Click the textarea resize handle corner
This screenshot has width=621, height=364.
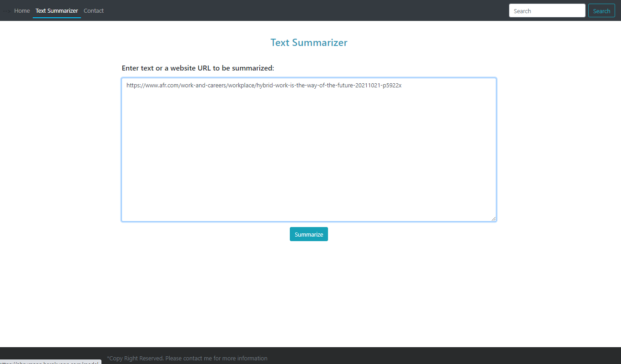tap(493, 218)
